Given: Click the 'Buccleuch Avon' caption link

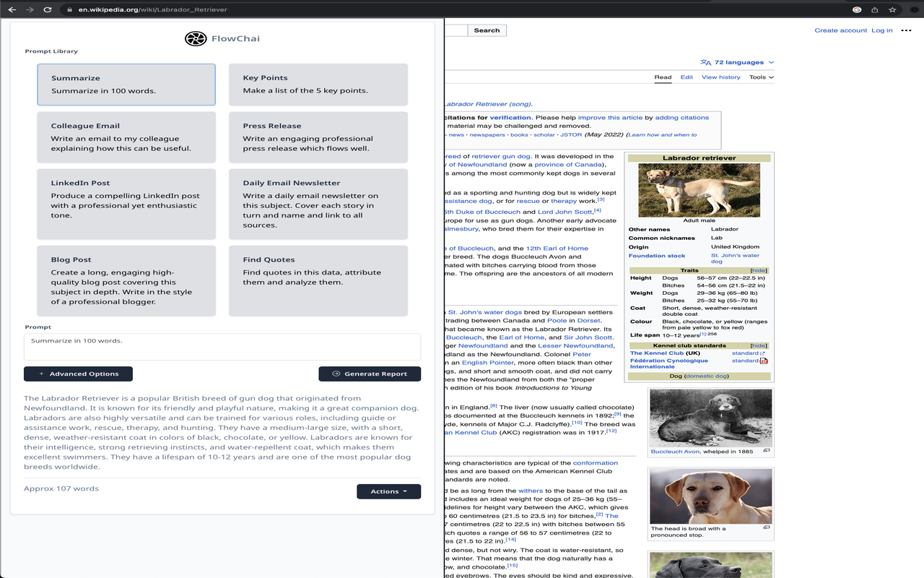Looking at the screenshot, I should click(x=675, y=452).
